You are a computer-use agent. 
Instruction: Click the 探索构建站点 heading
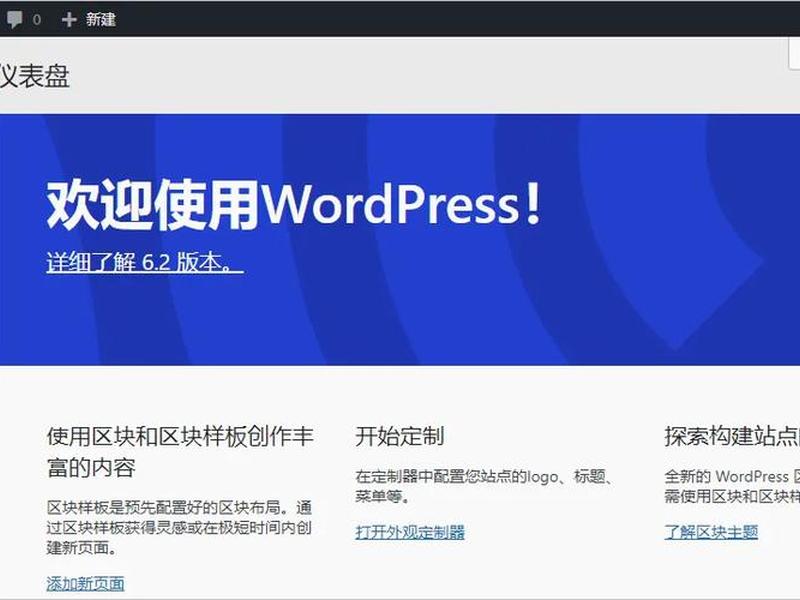[x=732, y=436]
